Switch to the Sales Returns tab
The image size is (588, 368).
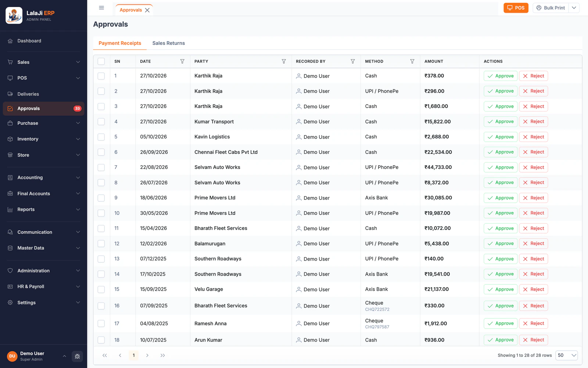tap(169, 43)
